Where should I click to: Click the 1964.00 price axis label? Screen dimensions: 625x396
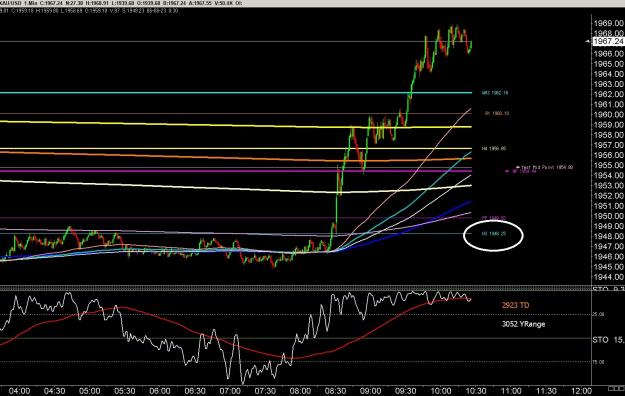pyautogui.click(x=609, y=74)
